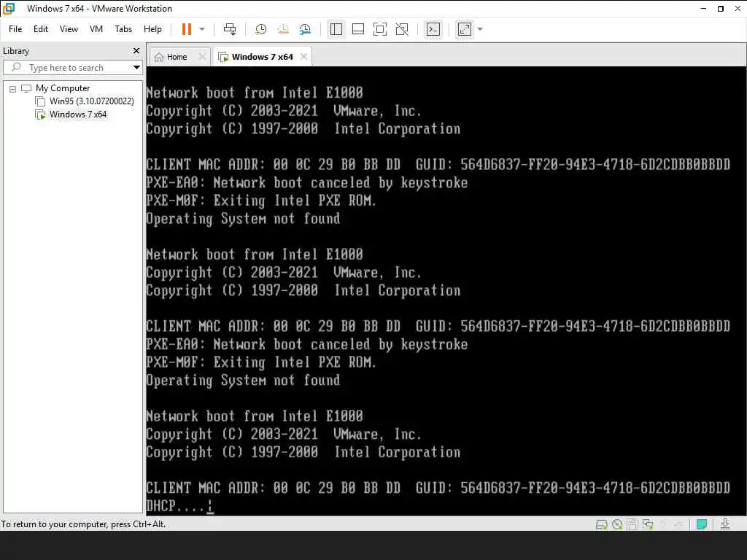The image size is (747, 560).
Task: Click Send Ctrl+Alt+Del toolbar icon
Action: click(230, 29)
